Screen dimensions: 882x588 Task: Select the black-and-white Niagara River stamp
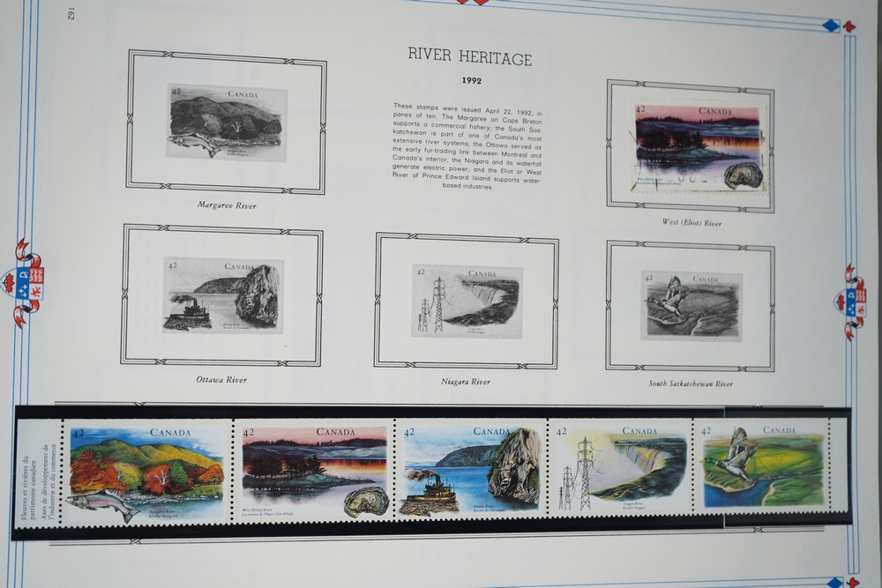(x=467, y=301)
